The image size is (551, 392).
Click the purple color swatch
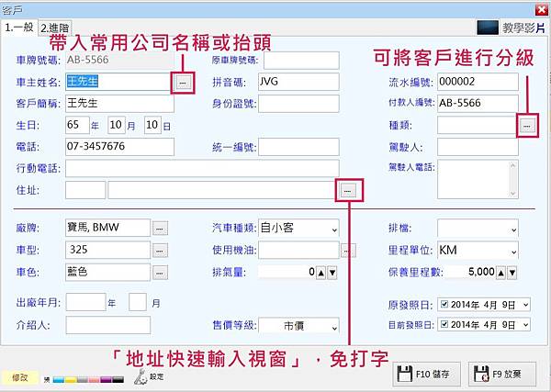coord(106,380)
